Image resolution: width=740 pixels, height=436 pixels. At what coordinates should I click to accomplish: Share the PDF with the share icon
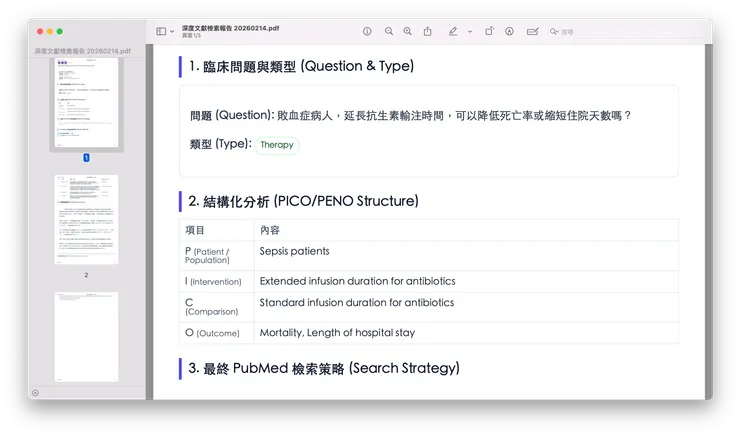[428, 31]
